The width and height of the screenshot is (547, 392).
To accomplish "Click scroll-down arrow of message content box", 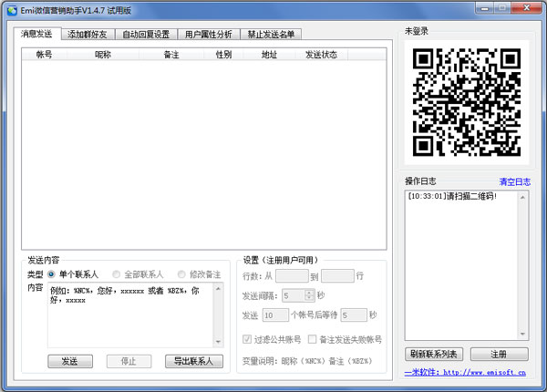I will coord(218,342).
